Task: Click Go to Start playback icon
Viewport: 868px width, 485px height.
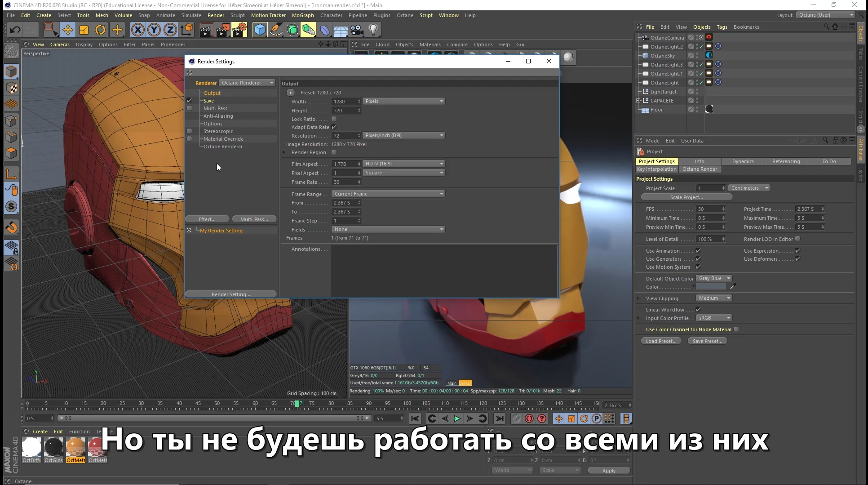Action: coord(415,418)
